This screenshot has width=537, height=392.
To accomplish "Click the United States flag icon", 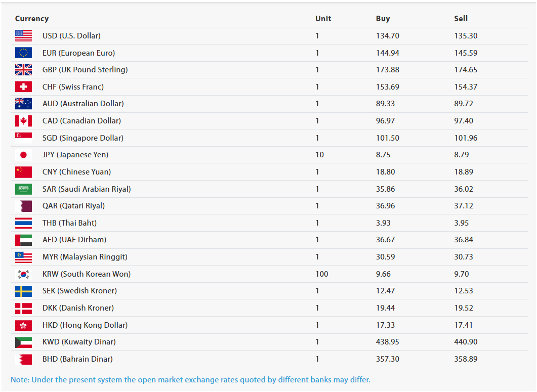I will click(24, 35).
